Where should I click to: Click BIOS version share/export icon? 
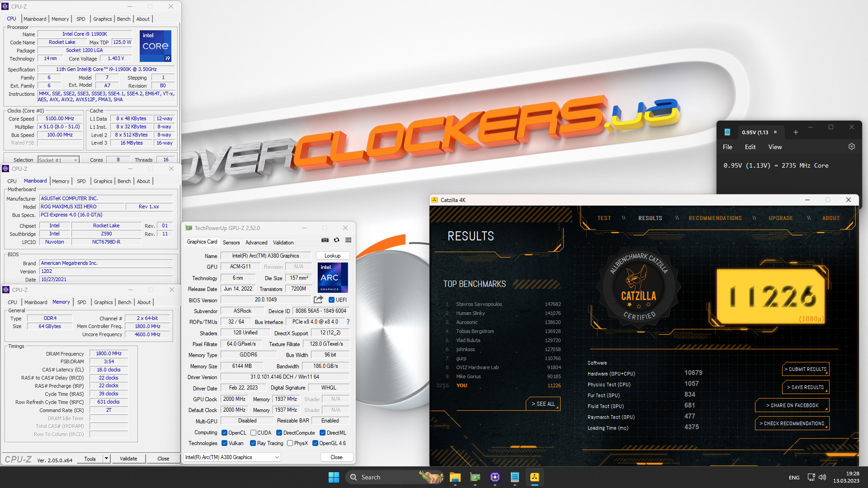(318, 300)
